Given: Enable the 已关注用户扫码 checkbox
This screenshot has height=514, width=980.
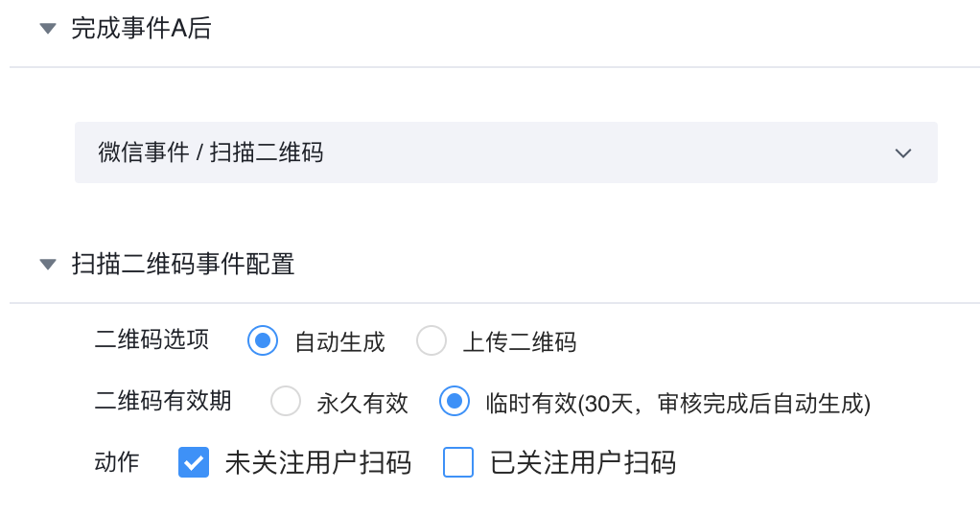Looking at the screenshot, I should point(458,463).
